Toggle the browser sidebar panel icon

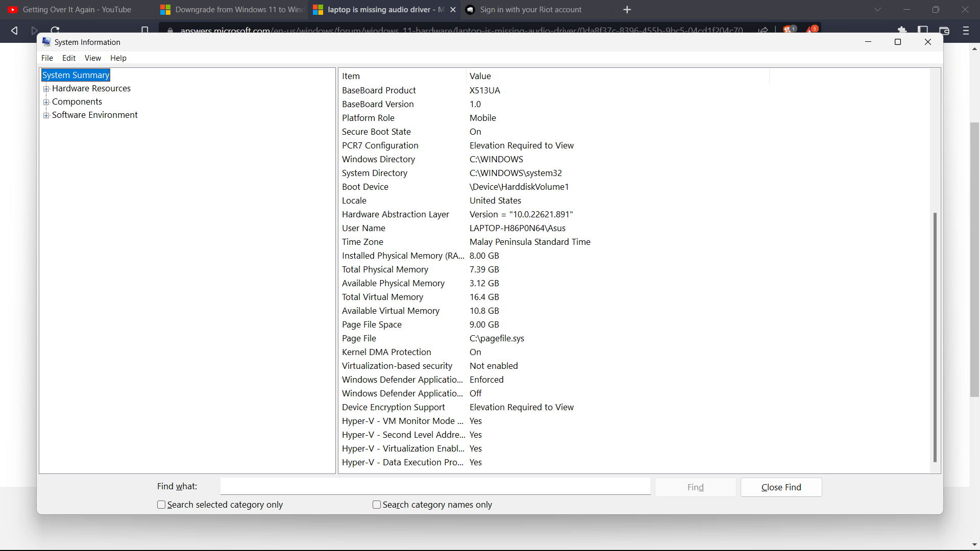(923, 30)
